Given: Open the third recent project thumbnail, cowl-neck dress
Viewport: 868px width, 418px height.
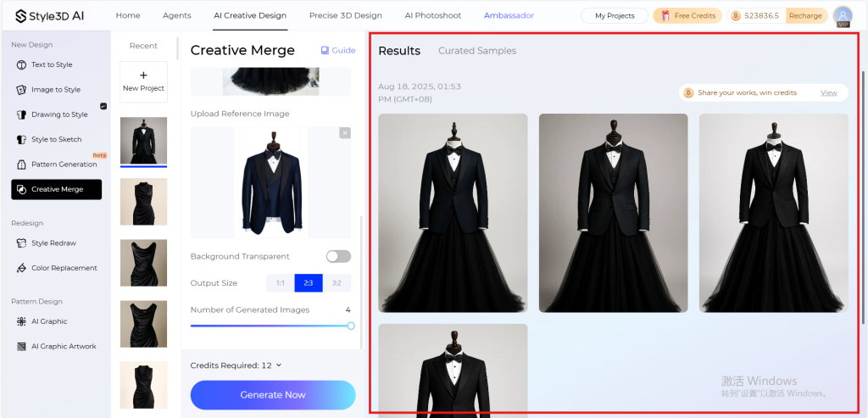Looking at the screenshot, I should [143, 263].
